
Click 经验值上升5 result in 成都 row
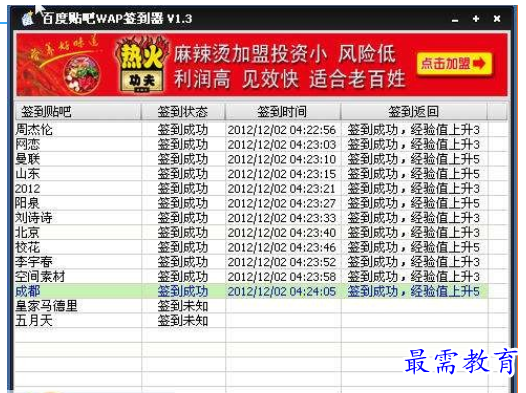coord(445,291)
